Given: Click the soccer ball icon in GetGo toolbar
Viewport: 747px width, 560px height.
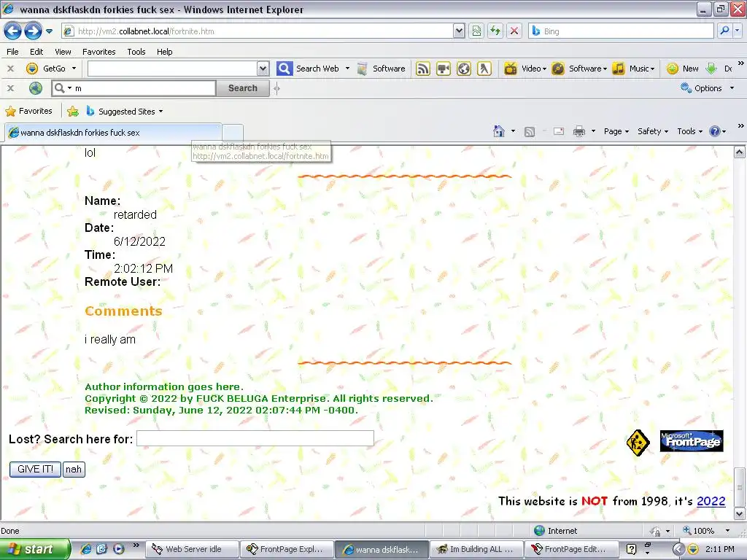Looking at the screenshot, I should point(464,69).
